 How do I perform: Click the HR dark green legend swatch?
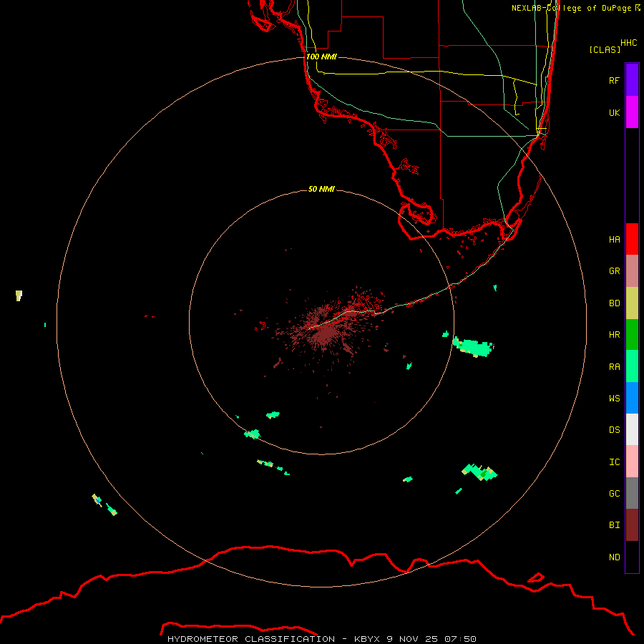(632, 335)
